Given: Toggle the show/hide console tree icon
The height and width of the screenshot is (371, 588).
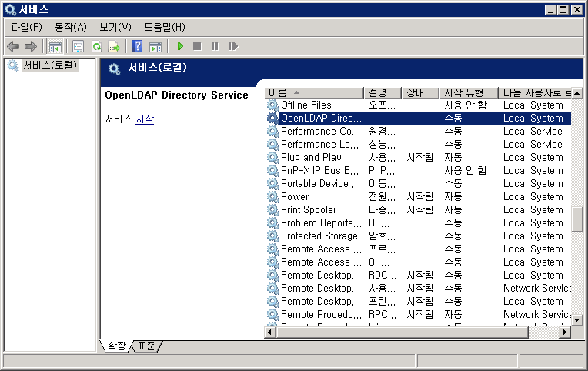Looking at the screenshot, I should 55,46.
